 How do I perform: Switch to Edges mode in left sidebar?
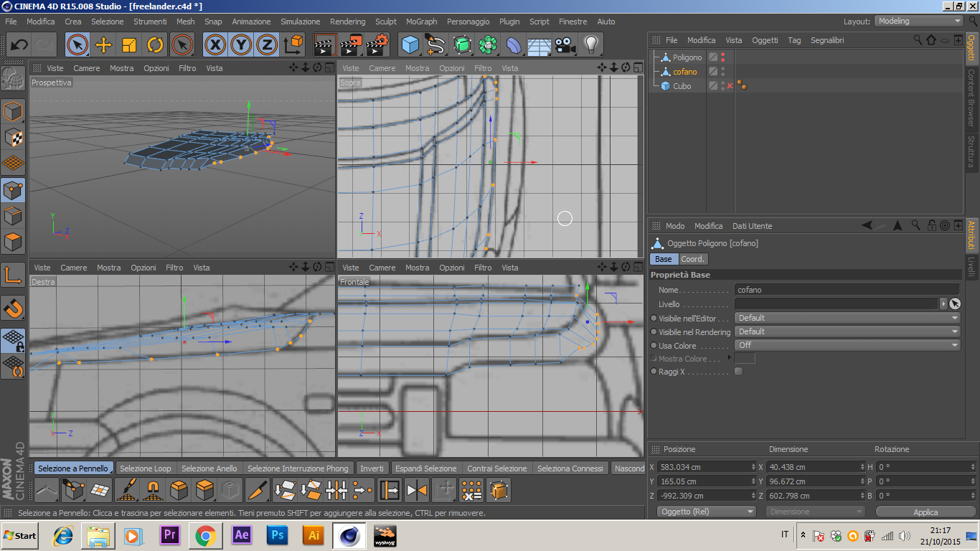pyautogui.click(x=13, y=216)
